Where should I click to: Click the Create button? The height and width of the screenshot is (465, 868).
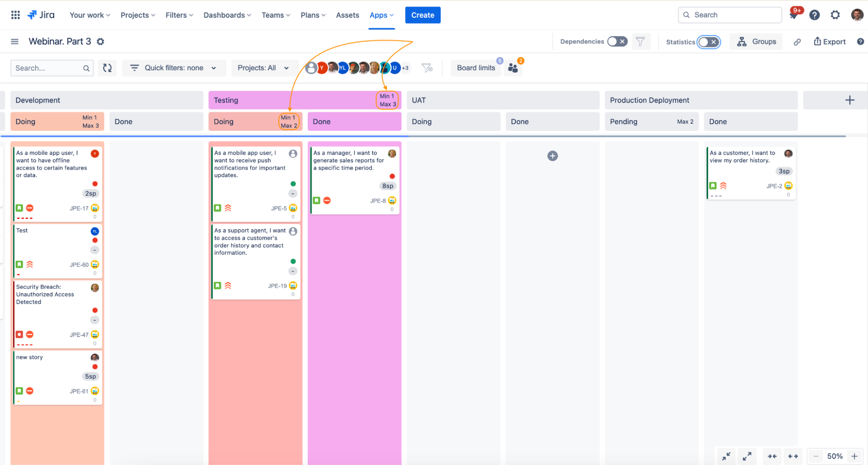(422, 15)
